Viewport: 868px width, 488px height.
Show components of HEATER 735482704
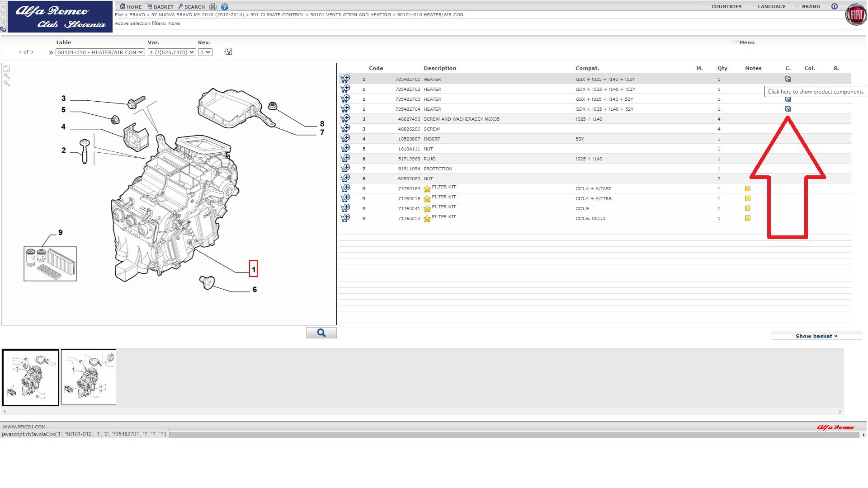pyautogui.click(x=788, y=109)
